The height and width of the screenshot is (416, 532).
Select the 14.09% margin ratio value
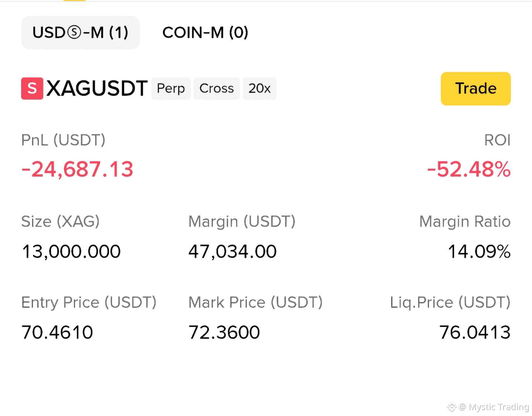click(479, 251)
